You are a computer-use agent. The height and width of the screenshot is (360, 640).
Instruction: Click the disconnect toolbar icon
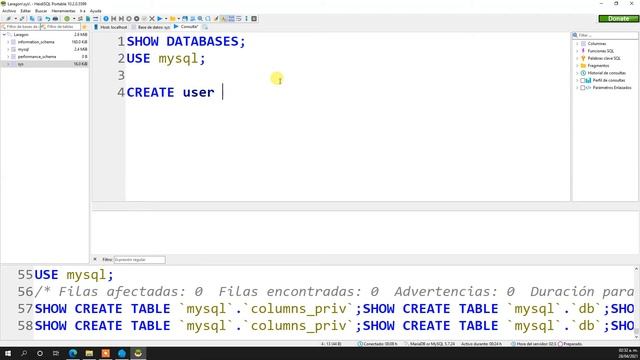click(x=22, y=19)
